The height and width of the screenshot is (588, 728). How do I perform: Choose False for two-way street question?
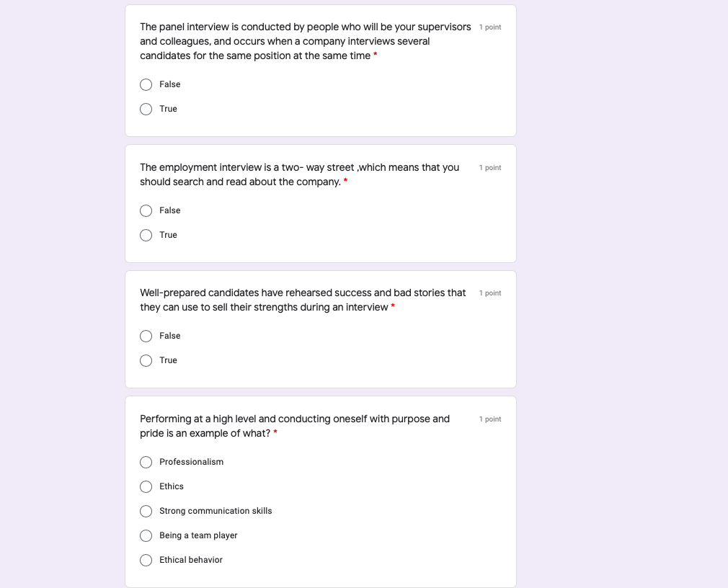pyautogui.click(x=146, y=210)
